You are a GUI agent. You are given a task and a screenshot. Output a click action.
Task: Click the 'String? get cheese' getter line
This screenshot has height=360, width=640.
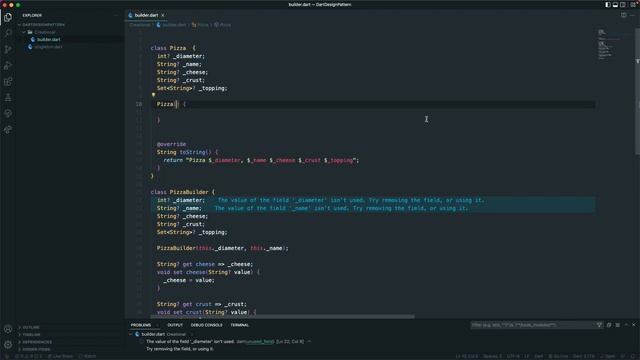[205, 264]
